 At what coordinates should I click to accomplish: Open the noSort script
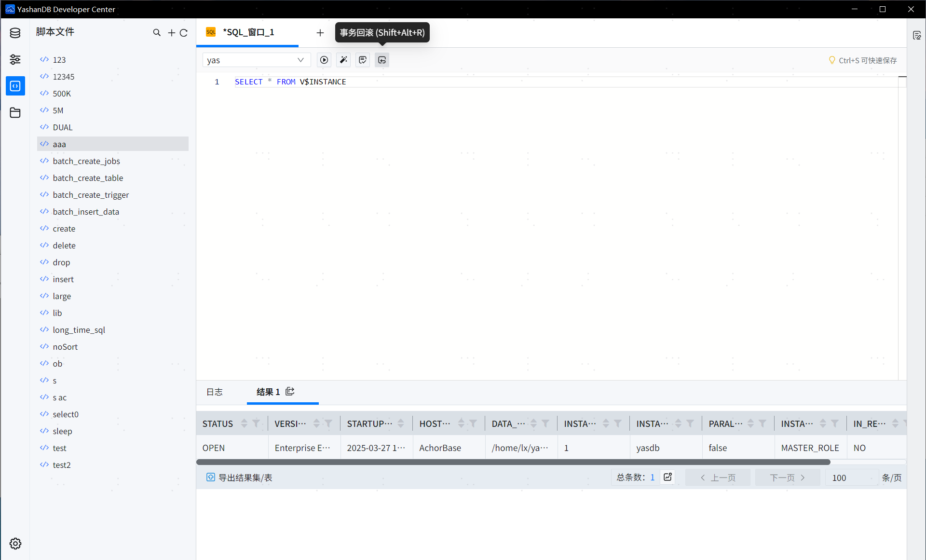point(112,346)
